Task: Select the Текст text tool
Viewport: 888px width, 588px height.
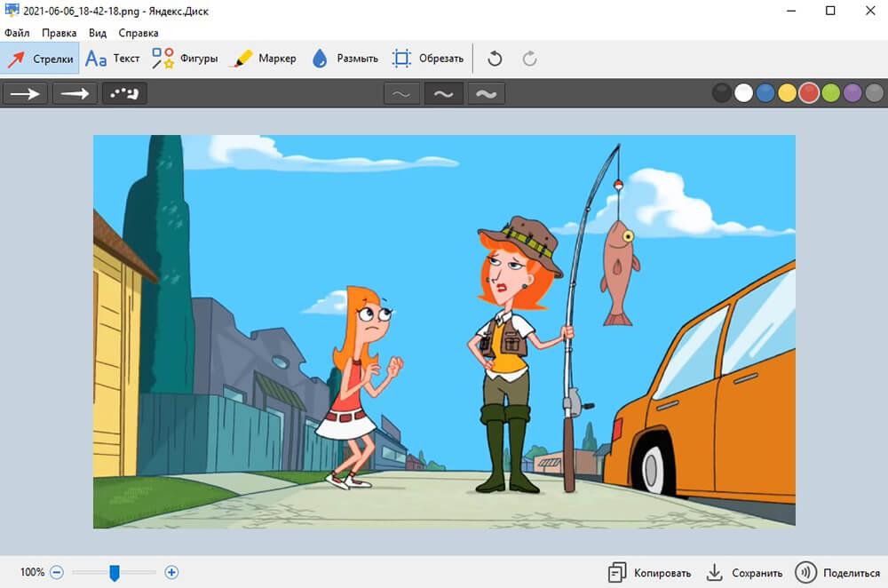Action: (x=112, y=59)
